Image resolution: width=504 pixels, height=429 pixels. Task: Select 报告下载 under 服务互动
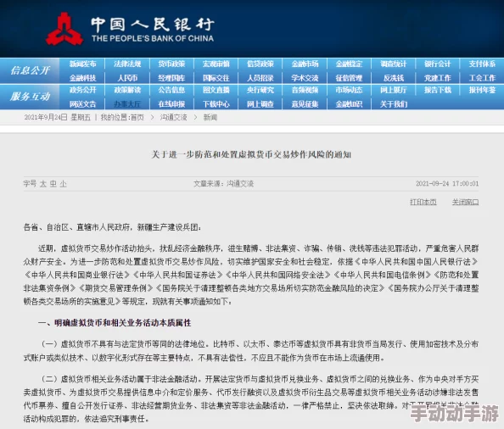[x=438, y=90]
